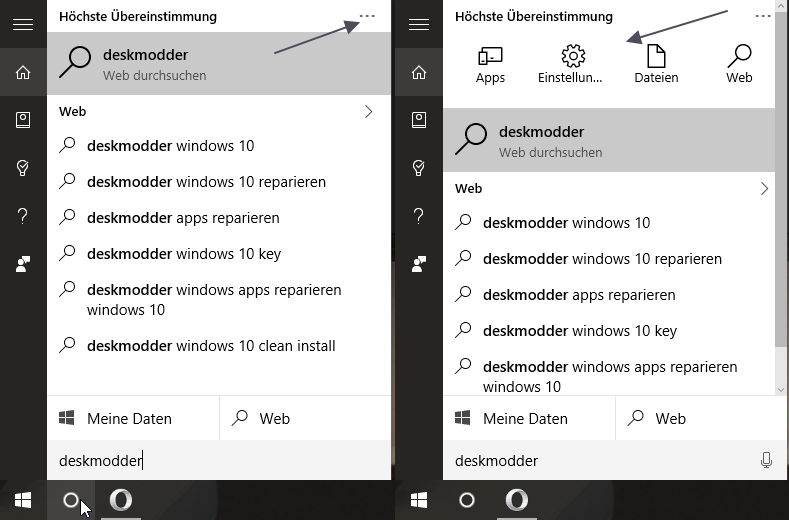Filter results by Dateien
The height and width of the screenshot is (520, 789).
(x=656, y=64)
